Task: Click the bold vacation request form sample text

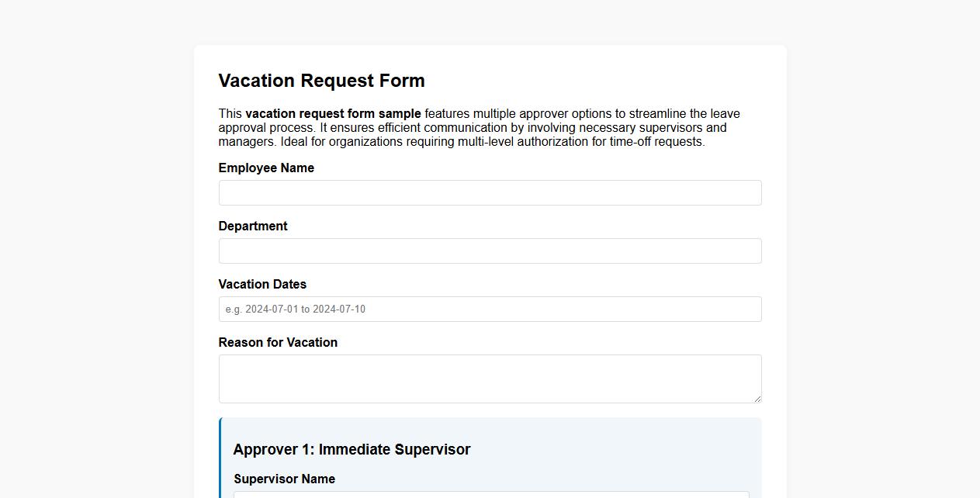Action: click(333, 113)
